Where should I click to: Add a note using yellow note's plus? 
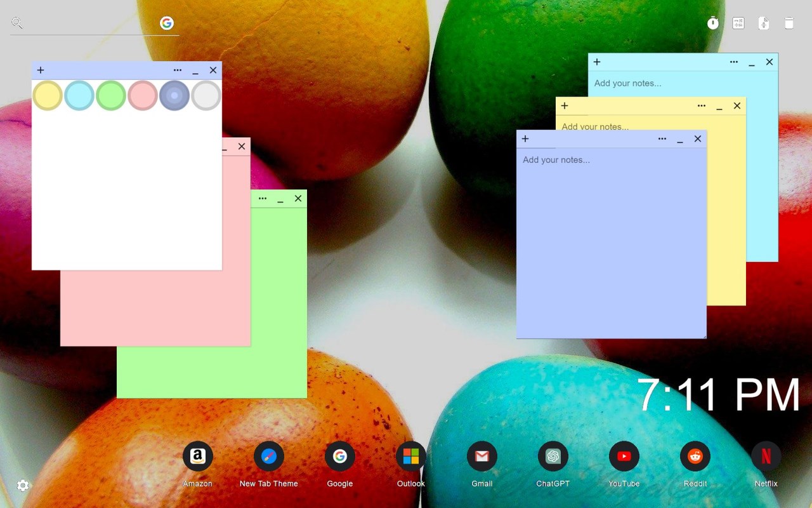pyautogui.click(x=565, y=106)
